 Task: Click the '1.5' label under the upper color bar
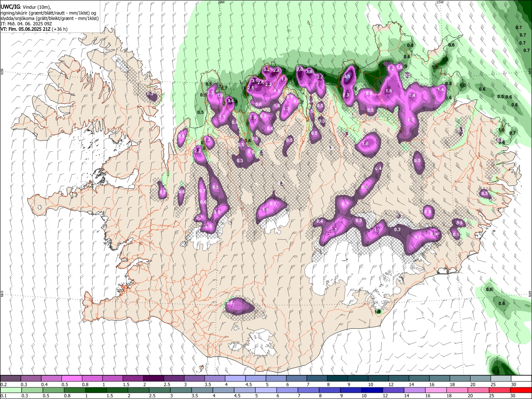126,384
